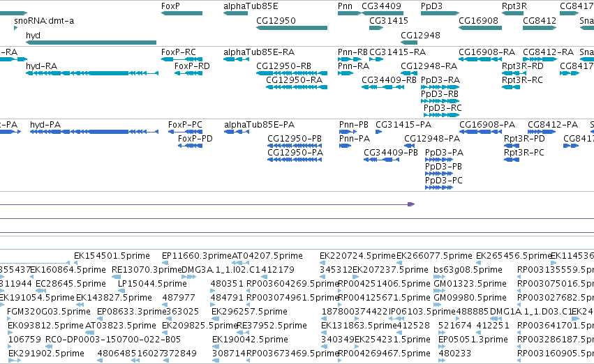Select the CG34409-RB transcript label
Screen dimensions: 594x364
(x=389, y=80)
